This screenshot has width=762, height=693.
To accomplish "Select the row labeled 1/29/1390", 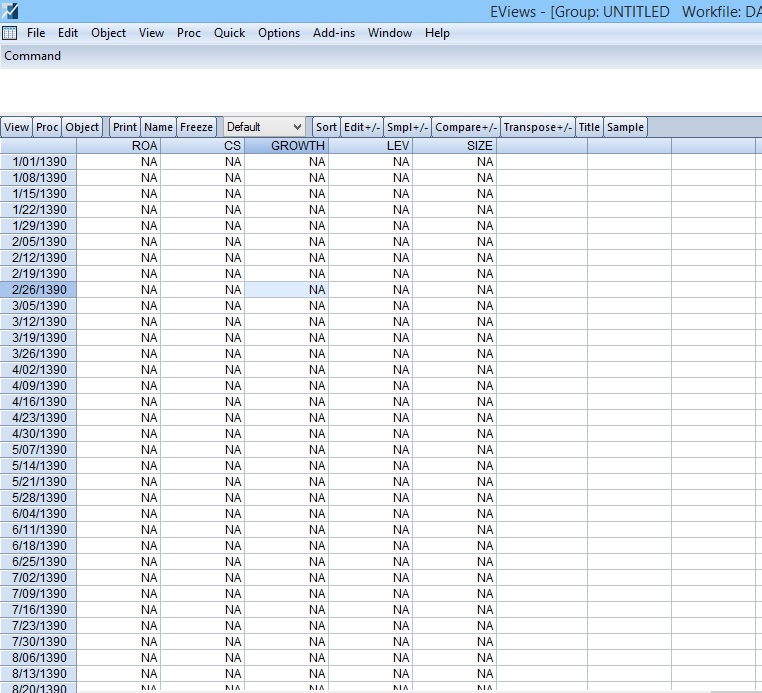I will (38, 226).
